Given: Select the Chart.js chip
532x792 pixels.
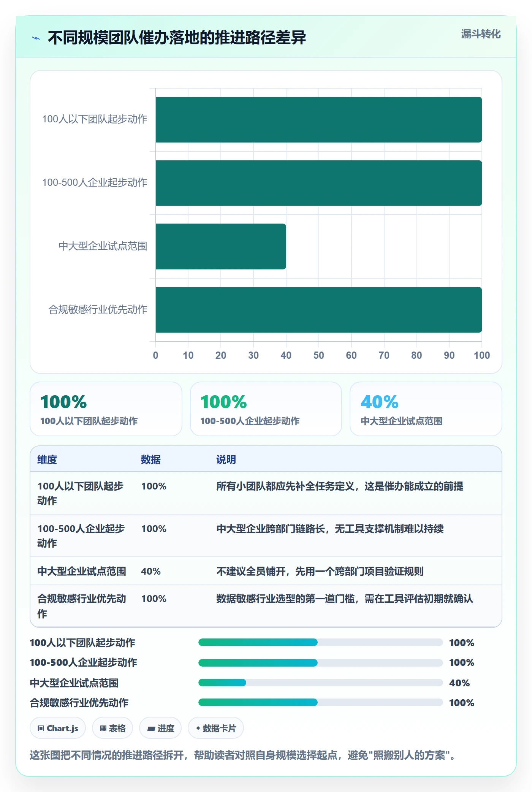Looking at the screenshot, I should (58, 728).
